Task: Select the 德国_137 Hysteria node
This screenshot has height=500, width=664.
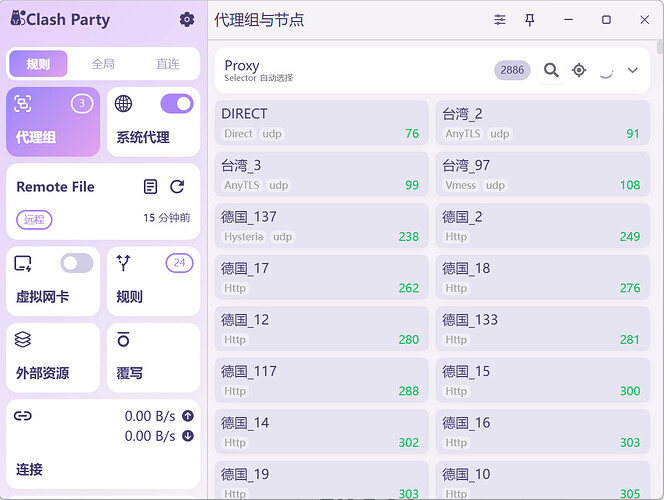Action: tap(321, 226)
